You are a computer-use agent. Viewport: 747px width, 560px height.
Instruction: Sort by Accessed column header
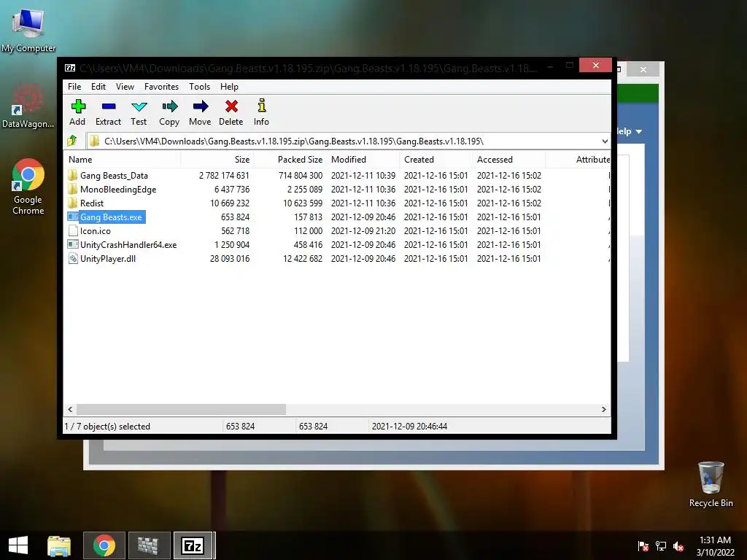click(x=508, y=160)
